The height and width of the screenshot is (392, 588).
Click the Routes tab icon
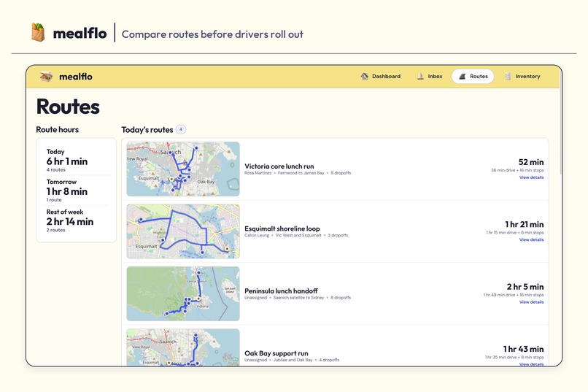pos(463,77)
